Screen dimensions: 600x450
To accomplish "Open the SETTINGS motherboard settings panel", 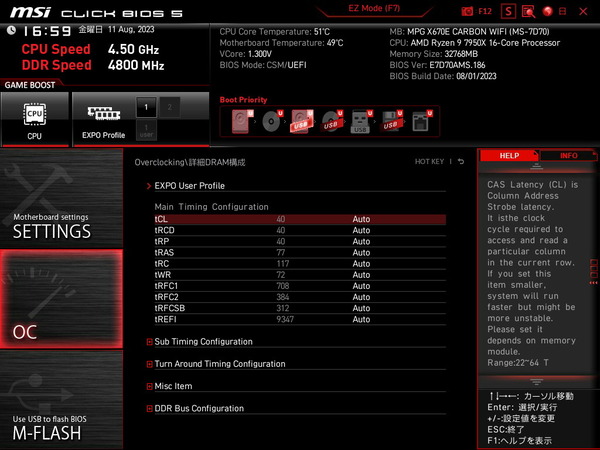I will click(61, 198).
